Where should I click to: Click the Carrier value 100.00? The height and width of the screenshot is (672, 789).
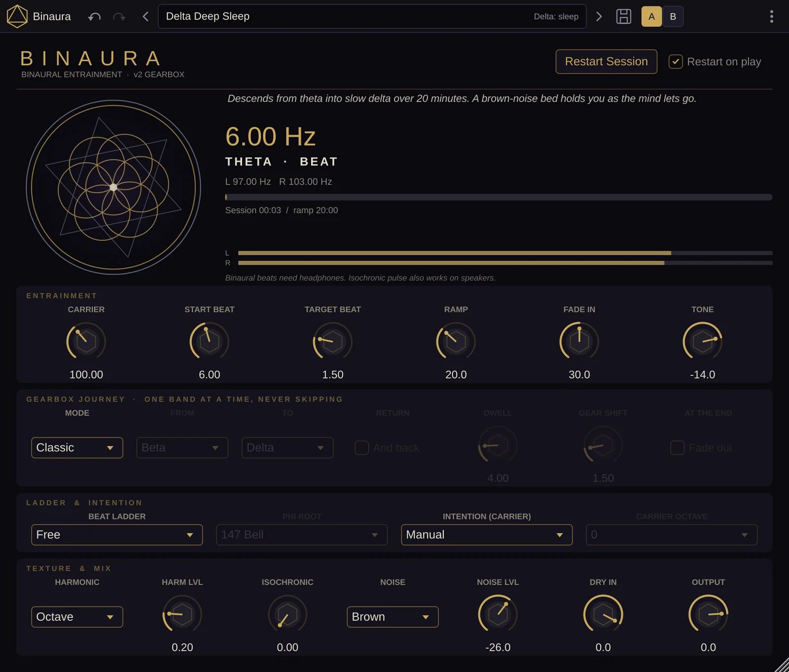click(x=86, y=375)
